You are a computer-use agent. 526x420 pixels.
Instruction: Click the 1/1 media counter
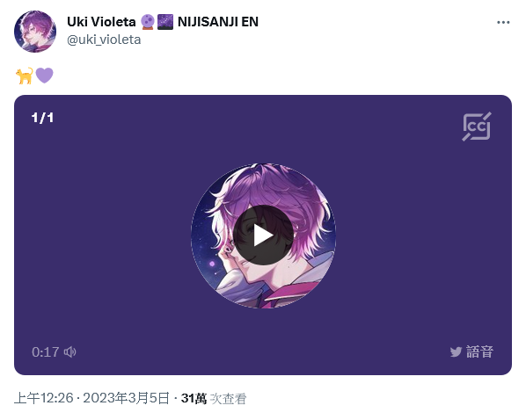pyautogui.click(x=42, y=118)
